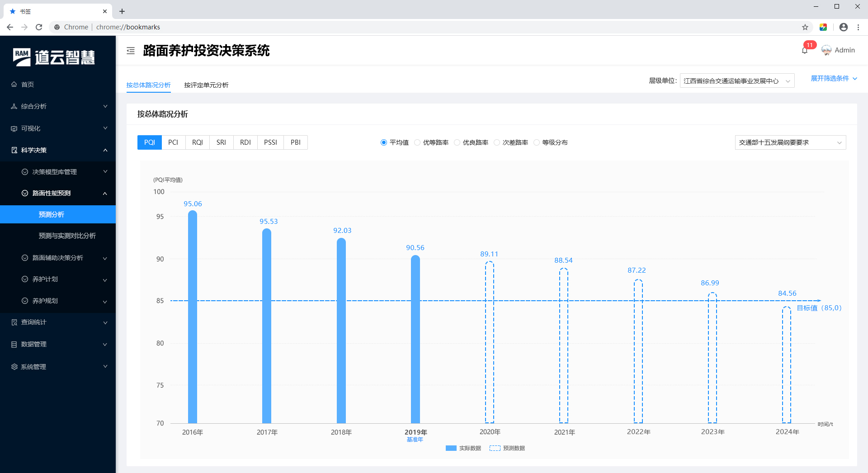Select the 次差路率 radio option
The width and height of the screenshot is (868, 473).
pyautogui.click(x=497, y=142)
